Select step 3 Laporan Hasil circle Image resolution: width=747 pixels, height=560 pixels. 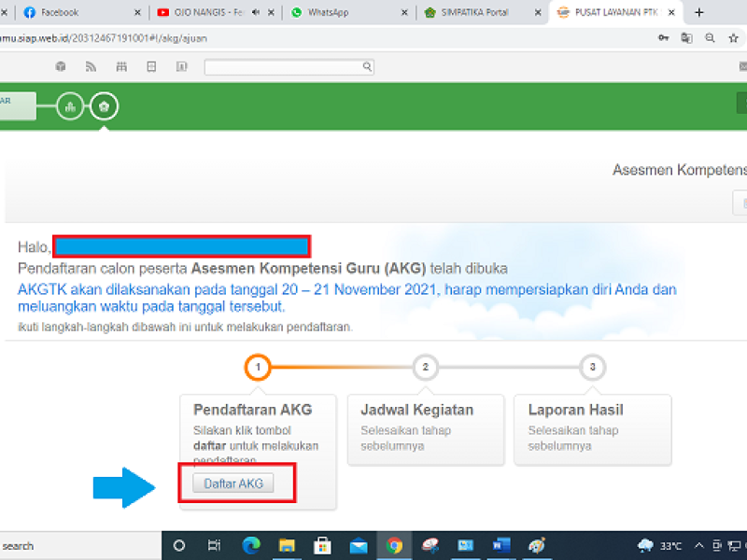coord(592,367)
